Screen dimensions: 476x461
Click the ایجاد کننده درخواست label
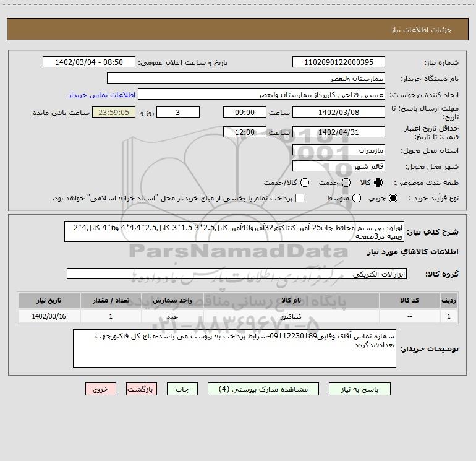424,95
